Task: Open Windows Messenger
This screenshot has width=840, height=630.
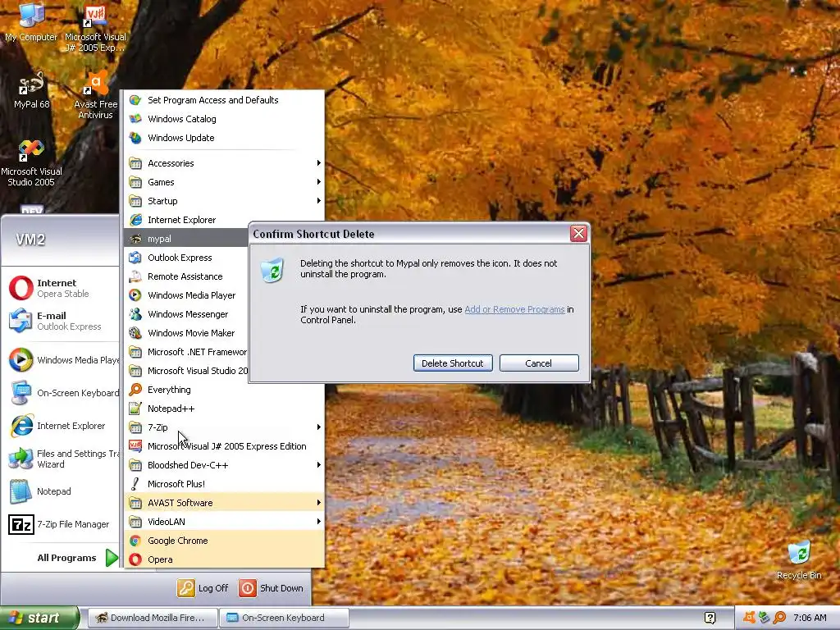Action: coord(186,314)
